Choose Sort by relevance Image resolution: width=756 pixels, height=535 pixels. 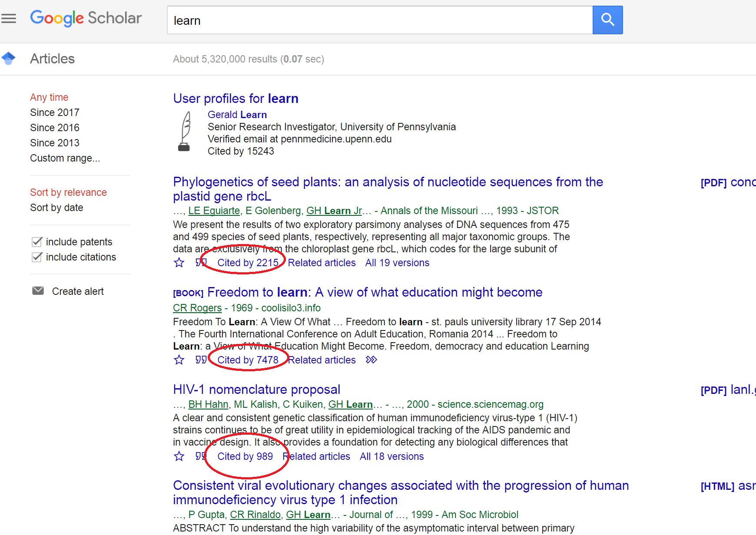68,192
